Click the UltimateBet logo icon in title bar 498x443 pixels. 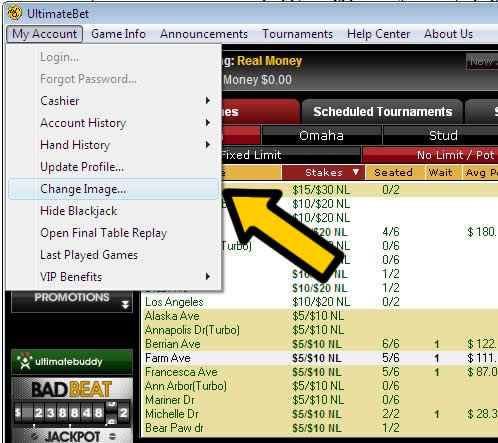[15, 13]
